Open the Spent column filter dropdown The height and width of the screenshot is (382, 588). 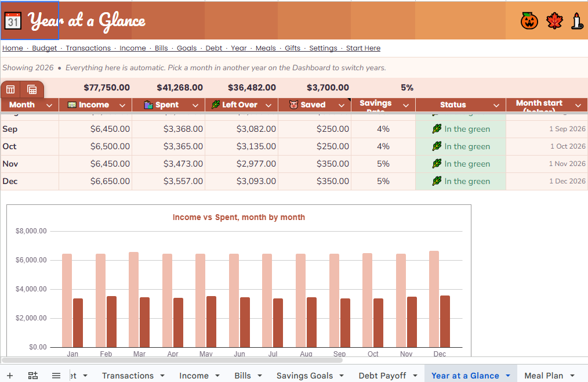point(195,106)
